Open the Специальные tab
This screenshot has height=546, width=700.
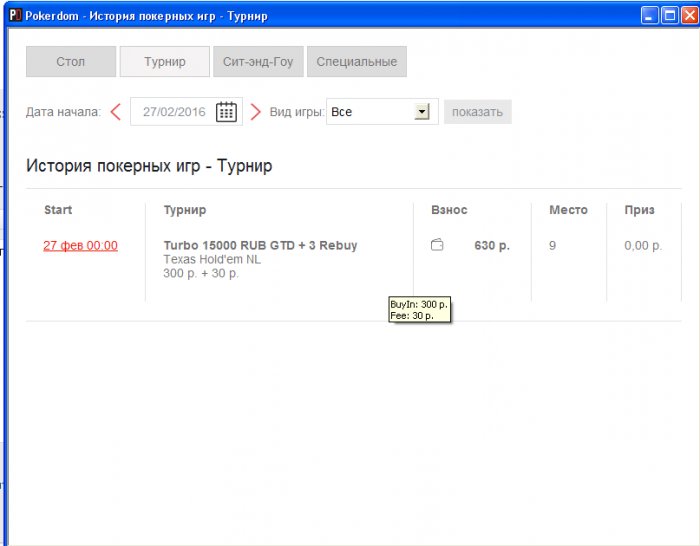pos(357,62)
